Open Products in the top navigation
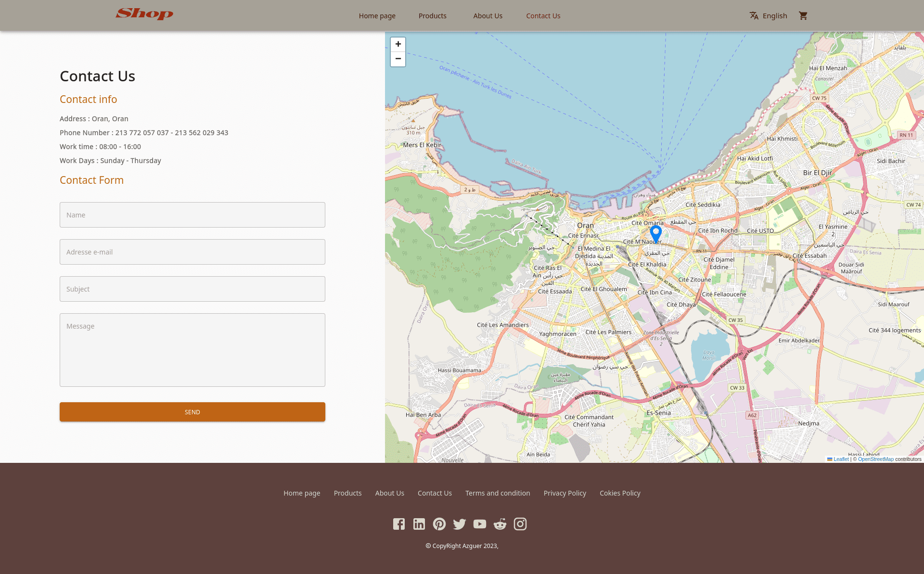This screenshot has height=574, width=924. coord(432,16)
